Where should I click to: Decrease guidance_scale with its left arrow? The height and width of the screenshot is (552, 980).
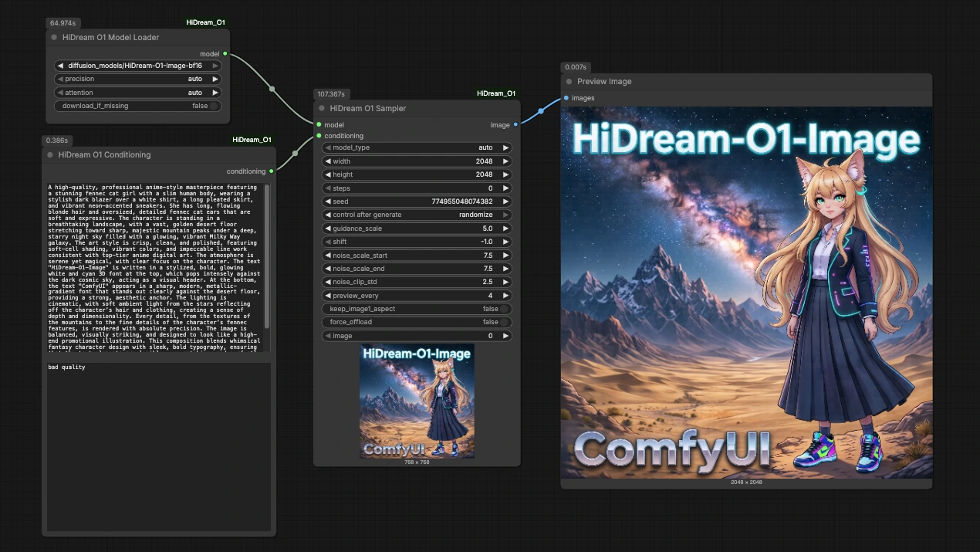pos(327,229)
